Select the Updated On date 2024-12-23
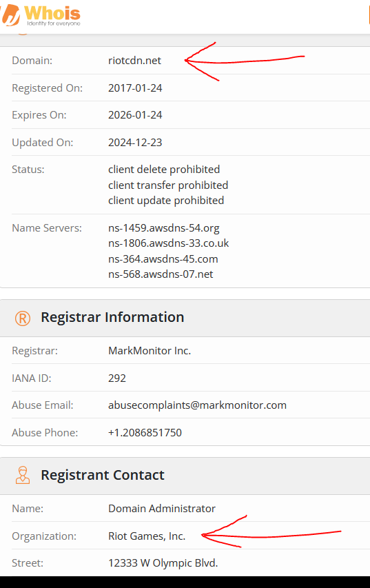Viewport: 370px width, 588px height. (135, 142)
